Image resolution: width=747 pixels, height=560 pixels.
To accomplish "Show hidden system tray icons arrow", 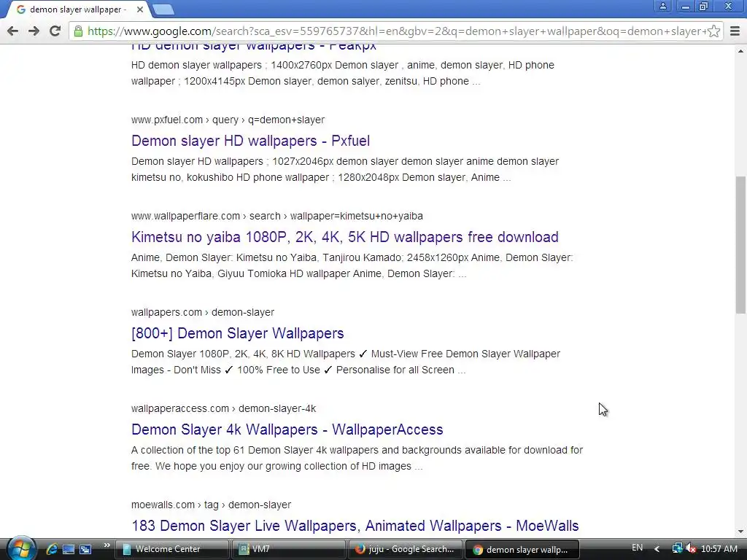I will [x=657, y=549].
